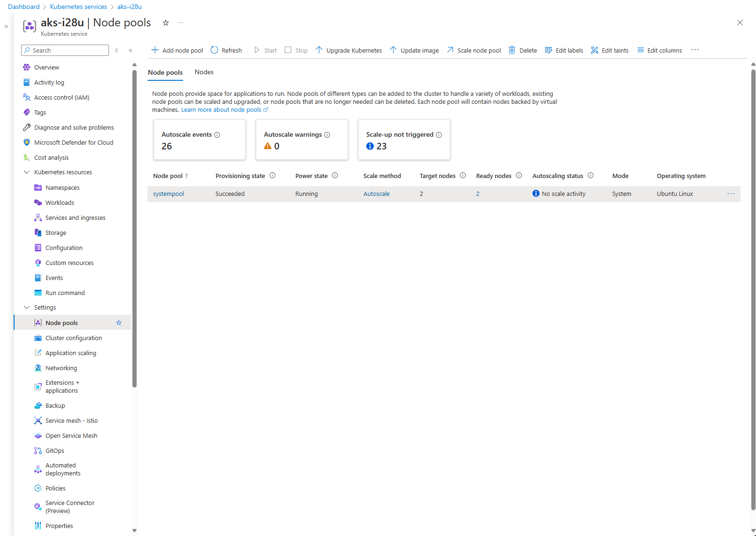756x536 pixels.
Task: Open Edit columns option
Action: (659, 50)
